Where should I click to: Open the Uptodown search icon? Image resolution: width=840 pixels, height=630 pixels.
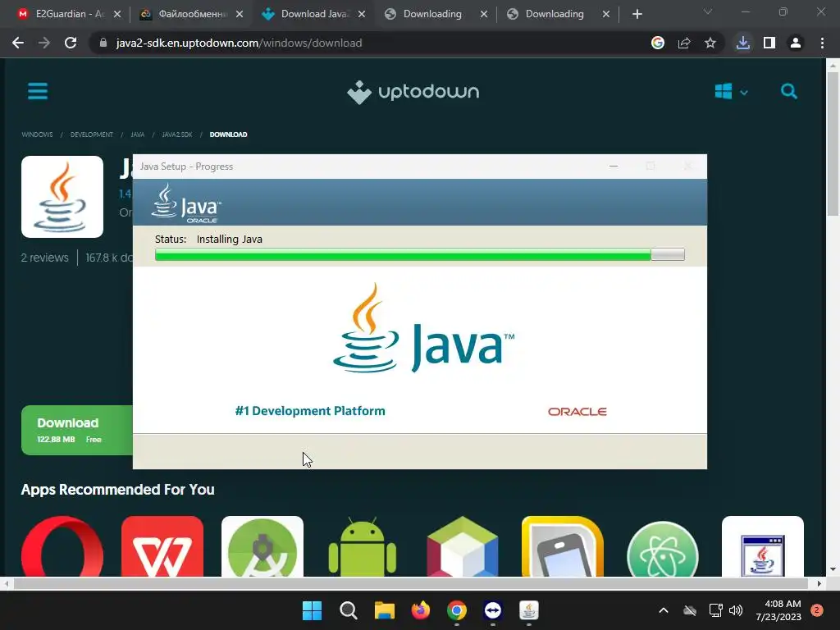pos(788,92)
